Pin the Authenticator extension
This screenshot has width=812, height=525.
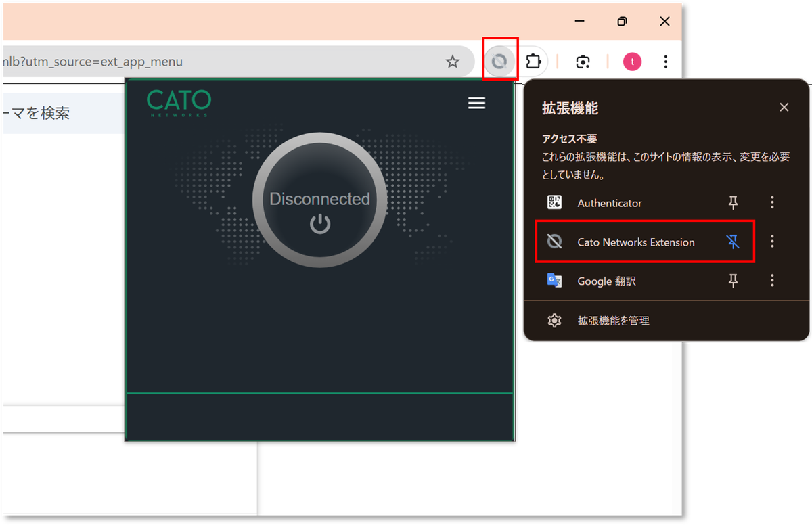coord(733,203)
